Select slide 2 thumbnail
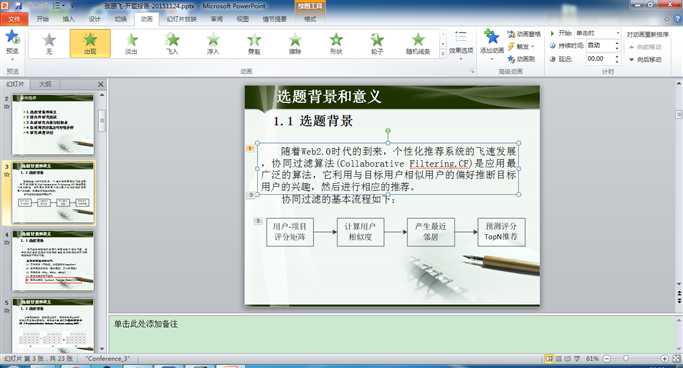683x368 pixels. [53, 125]
